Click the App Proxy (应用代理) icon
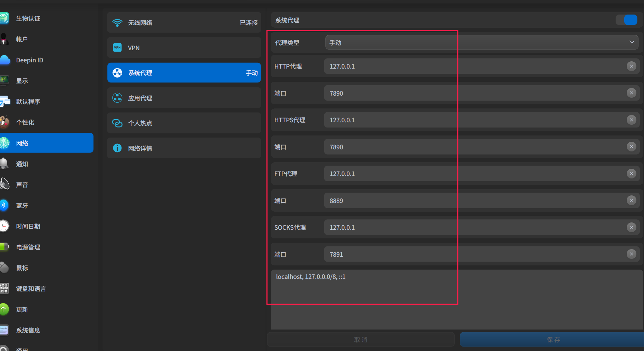 (117, 98)
